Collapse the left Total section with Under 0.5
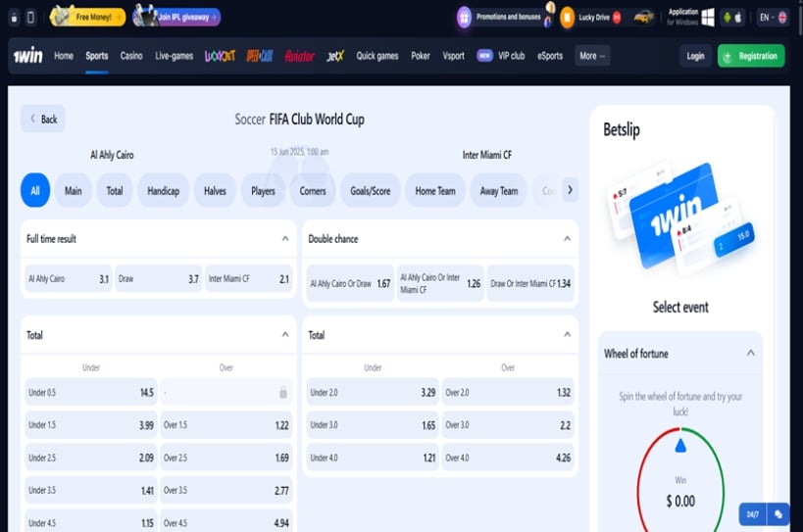The image size is (803, 532). tap(285, 334)
